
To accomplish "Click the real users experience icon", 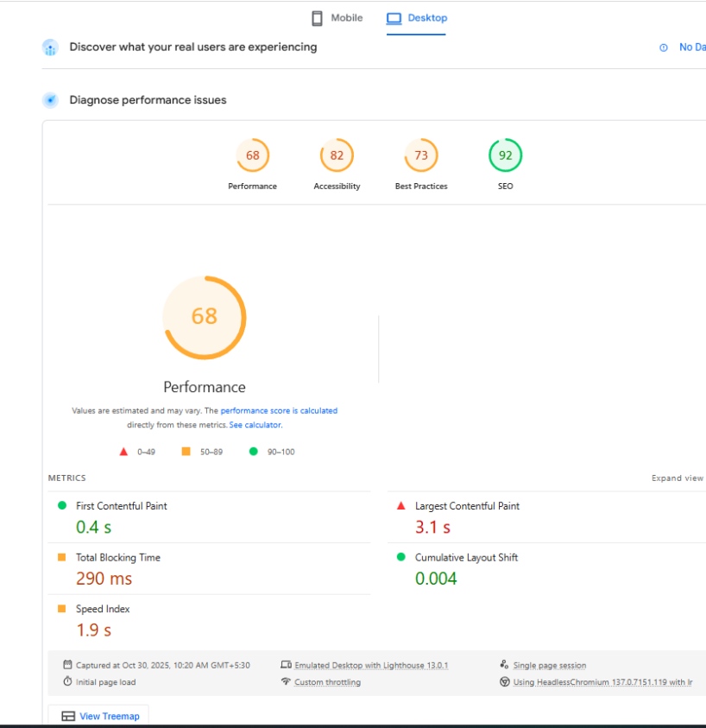I will (x=50, y=47).
